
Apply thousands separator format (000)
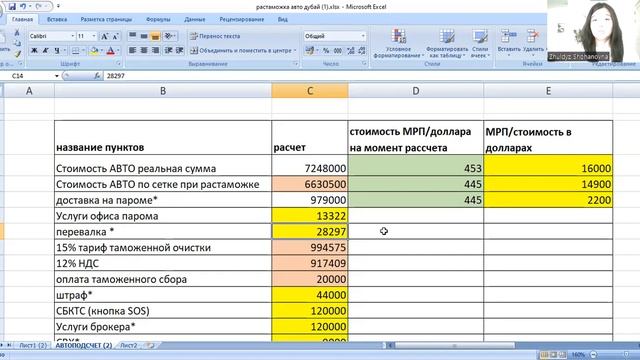338,51
